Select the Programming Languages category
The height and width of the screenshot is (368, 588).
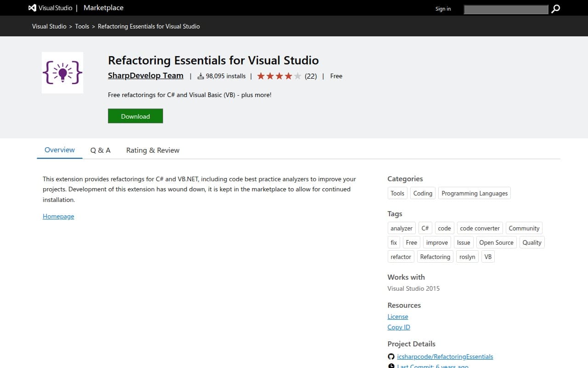tap(475, 193)
